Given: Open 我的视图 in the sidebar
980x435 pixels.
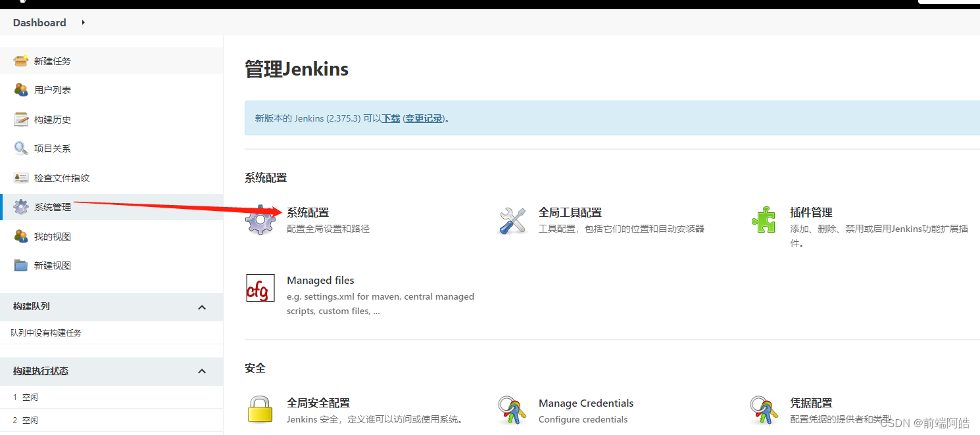Looking at the screenshot, I should [x=53, y=237].
